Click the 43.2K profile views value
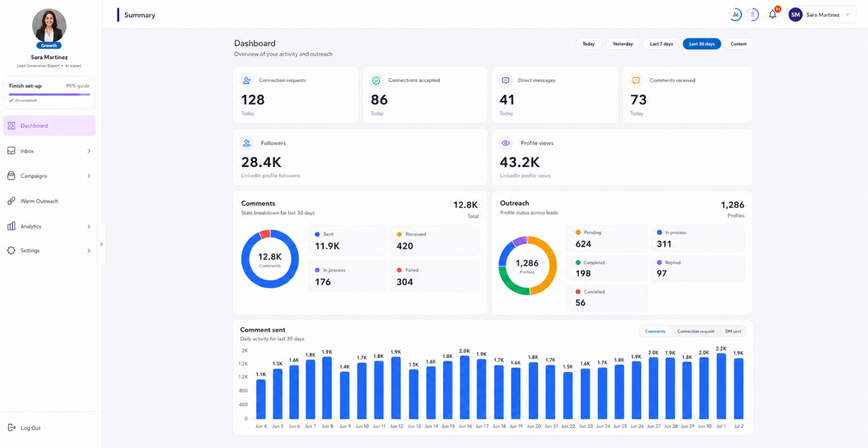This screenshot has width=868, height=448. pyautogui.click(x=520, y=162)
